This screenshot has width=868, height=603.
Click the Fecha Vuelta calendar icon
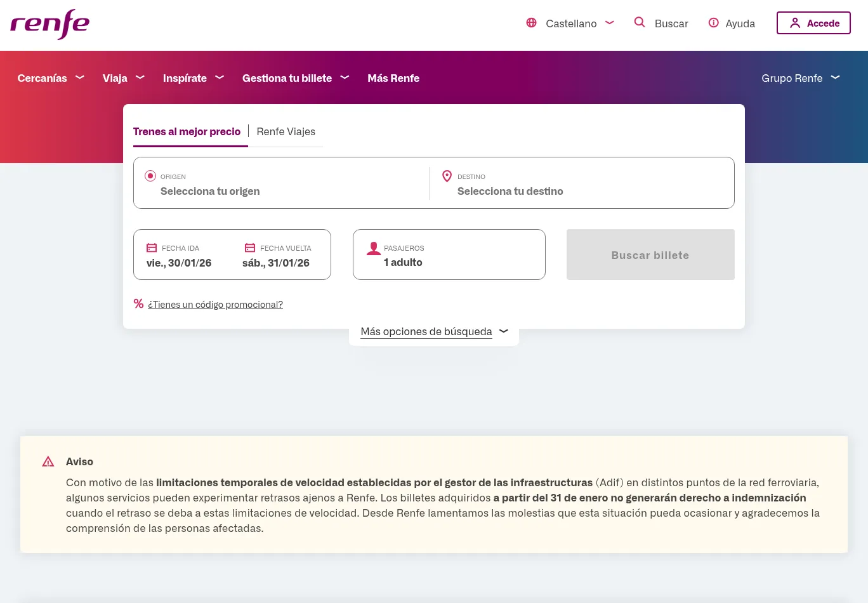[x=250, y=248]
